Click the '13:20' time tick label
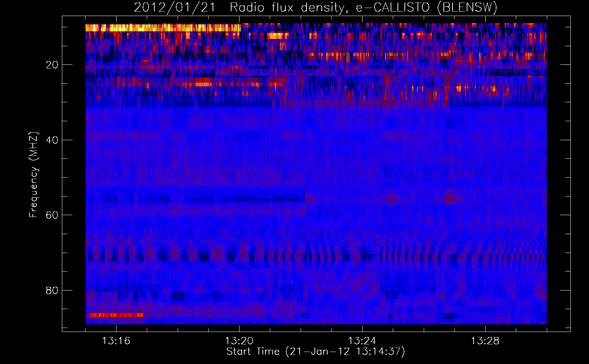 239,341
